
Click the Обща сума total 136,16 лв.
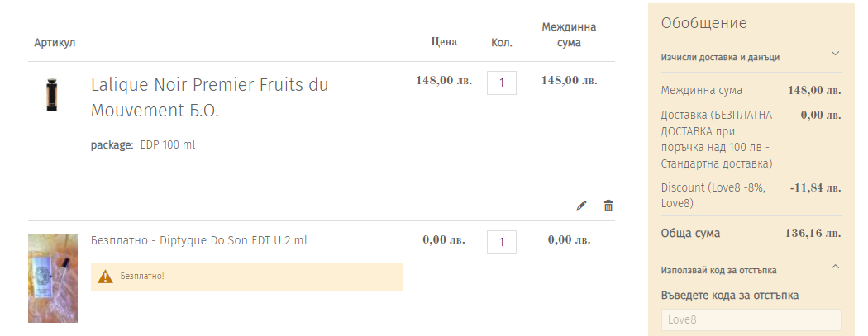[812, 234]
